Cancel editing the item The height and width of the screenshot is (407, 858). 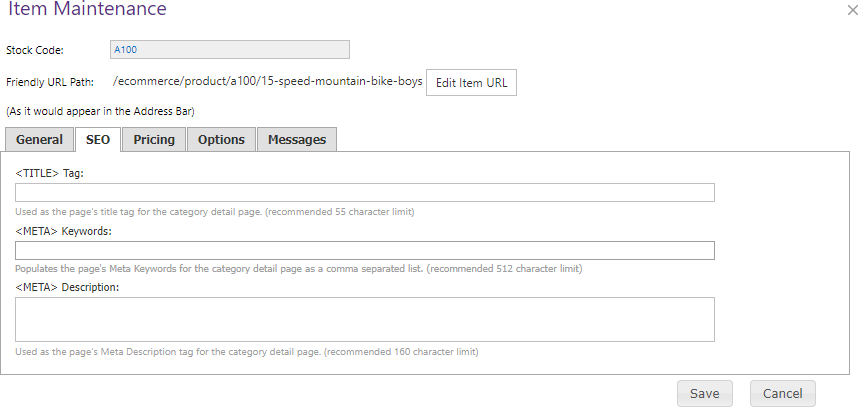[782, 394]
